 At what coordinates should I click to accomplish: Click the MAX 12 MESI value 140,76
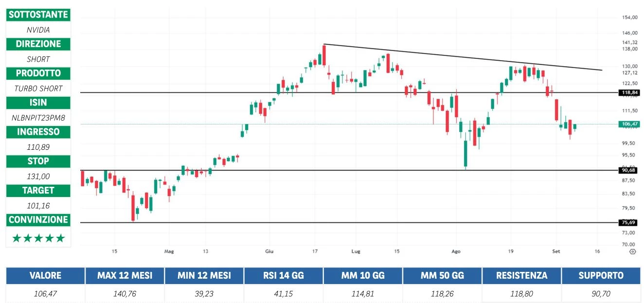tap(125, 293)
